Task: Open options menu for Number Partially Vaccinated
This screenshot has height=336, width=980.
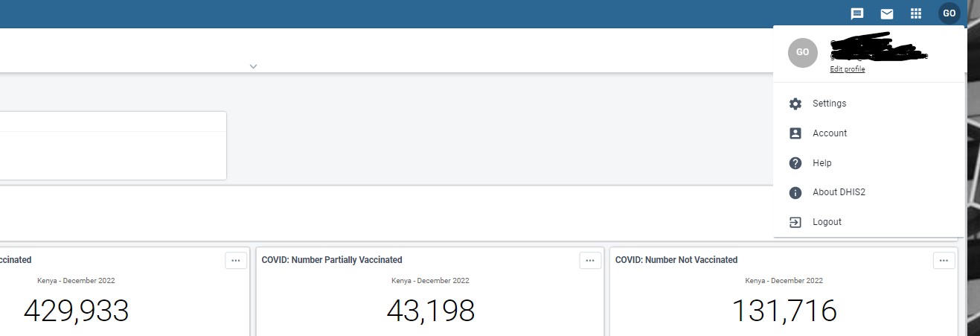Action: [589, 260]
